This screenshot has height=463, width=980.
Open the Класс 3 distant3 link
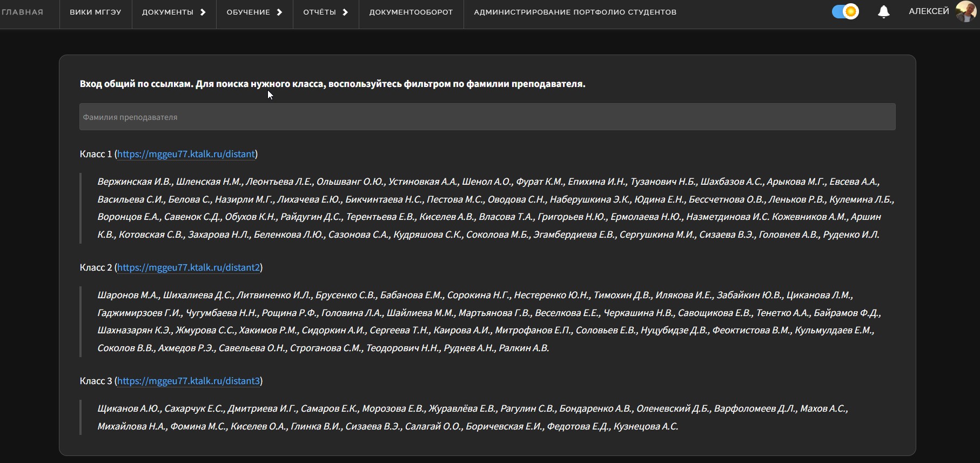click(189, 381)
